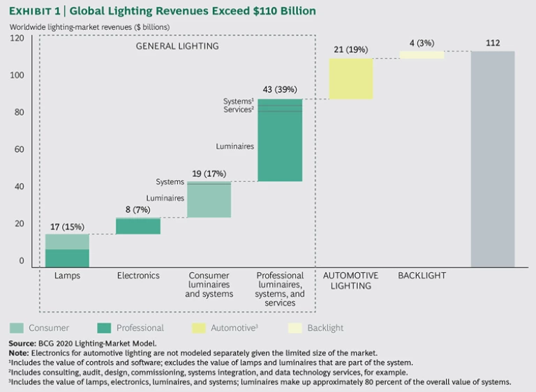Click the GENERAL LIGHTING group heading
The height and width of the screenshot is (392, 536).
pyautogui.click(x=177, y=46)
